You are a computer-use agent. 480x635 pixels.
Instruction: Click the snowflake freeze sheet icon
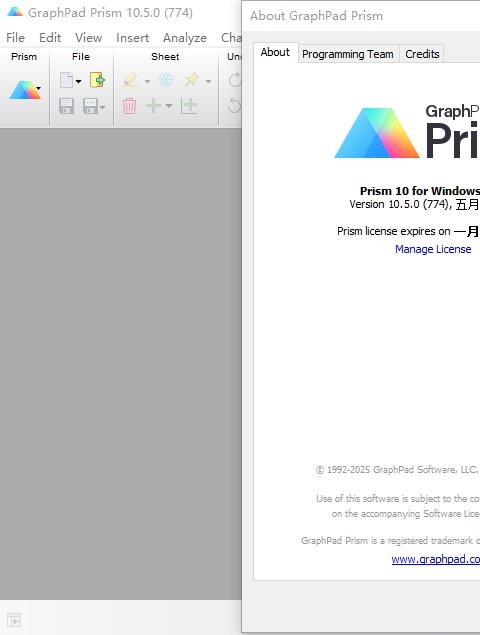pyautogui.click(x=166, y=80)
